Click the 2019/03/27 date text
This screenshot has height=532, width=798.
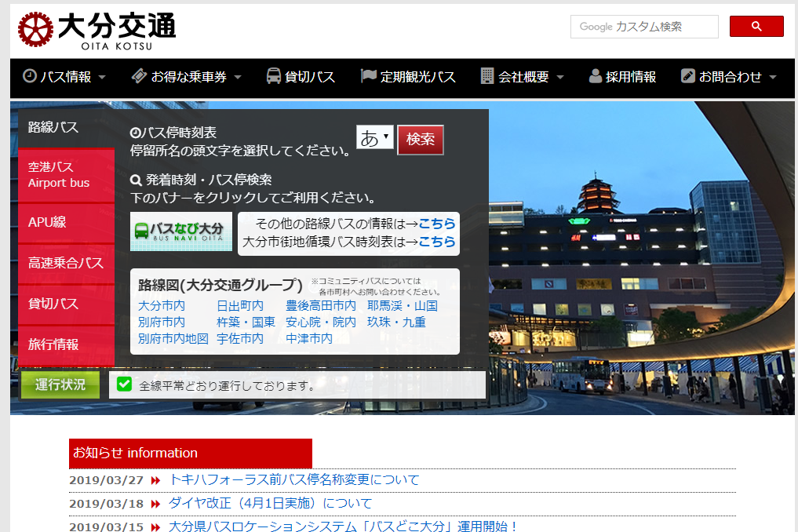click(107, 480)
